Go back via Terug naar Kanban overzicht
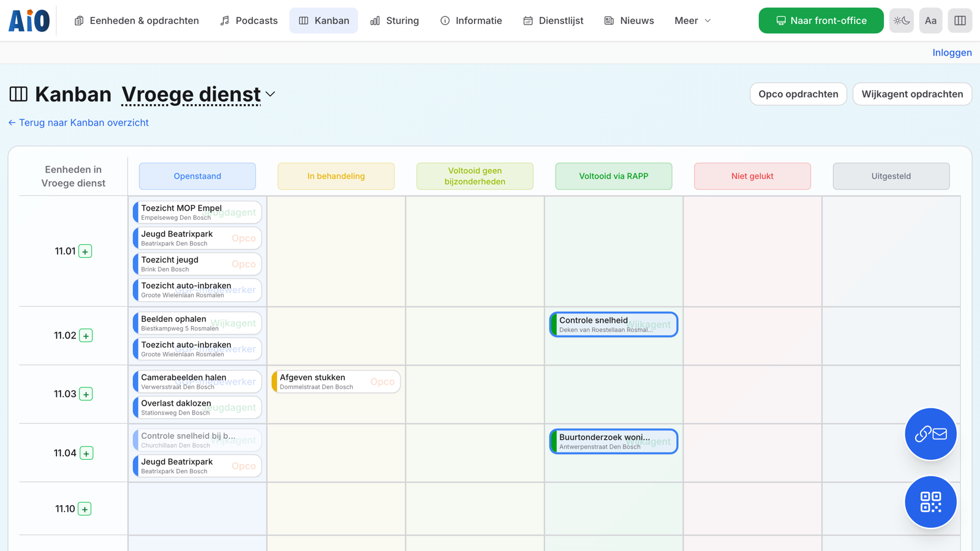980x551 pixels. click(78, 122)
